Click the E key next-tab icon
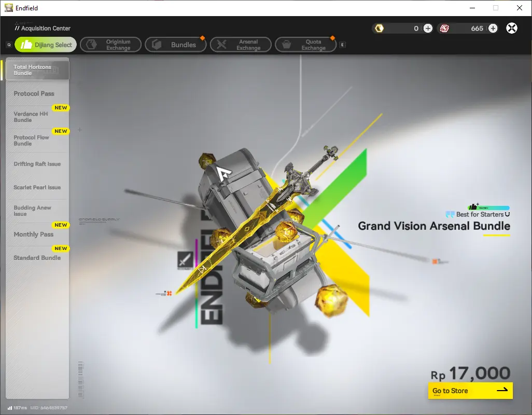The image size is (532, 415). click(343, 45)
